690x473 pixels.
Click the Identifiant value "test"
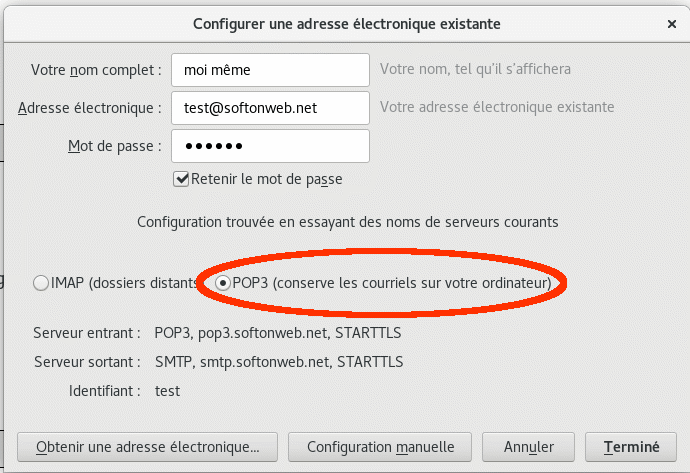pos(167,391)
